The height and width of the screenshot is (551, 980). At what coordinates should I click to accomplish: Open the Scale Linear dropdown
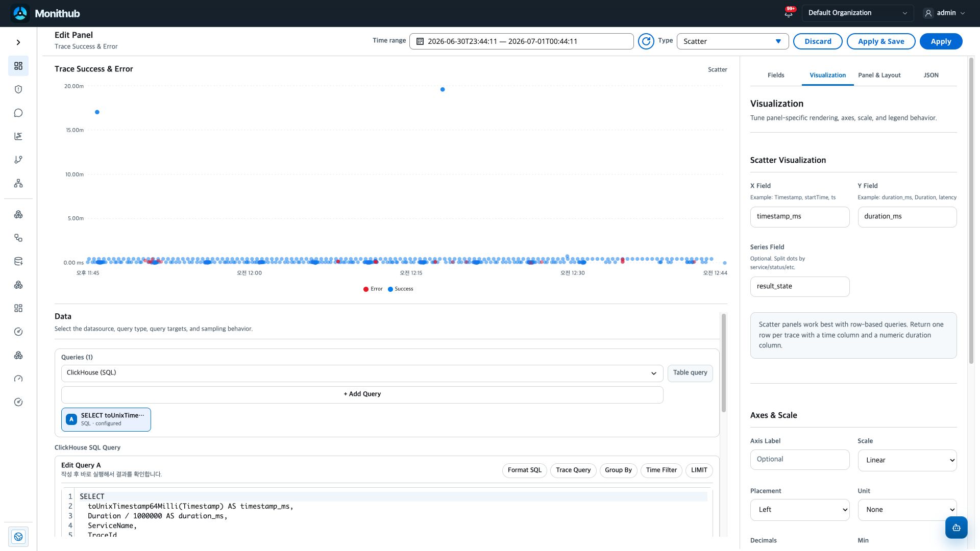point(907,460)
